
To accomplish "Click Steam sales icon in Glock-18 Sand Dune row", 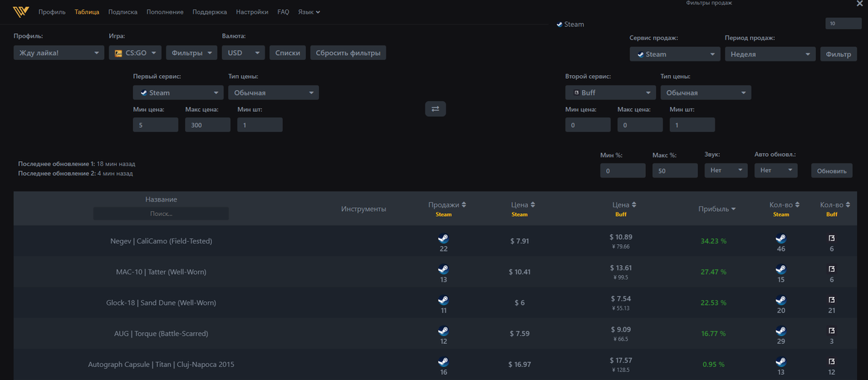I will pyautogui.click(x=443, y=301).
